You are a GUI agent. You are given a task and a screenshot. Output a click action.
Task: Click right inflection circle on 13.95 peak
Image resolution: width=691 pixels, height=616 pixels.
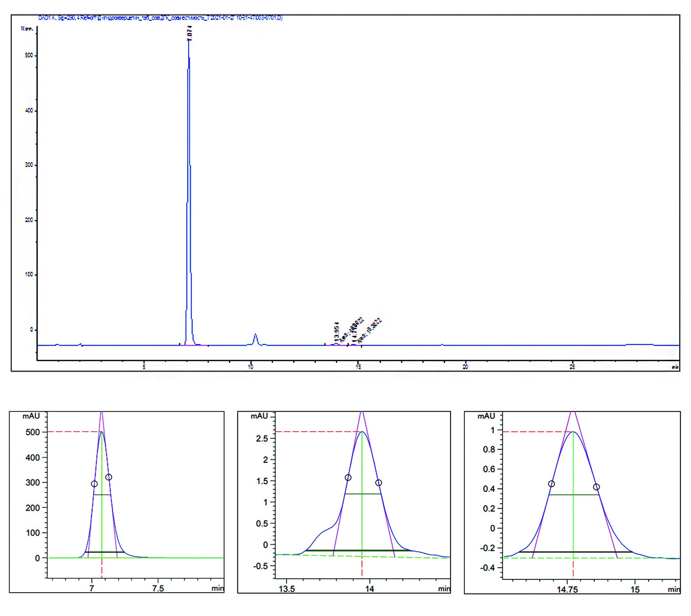[x=379, y=482]
